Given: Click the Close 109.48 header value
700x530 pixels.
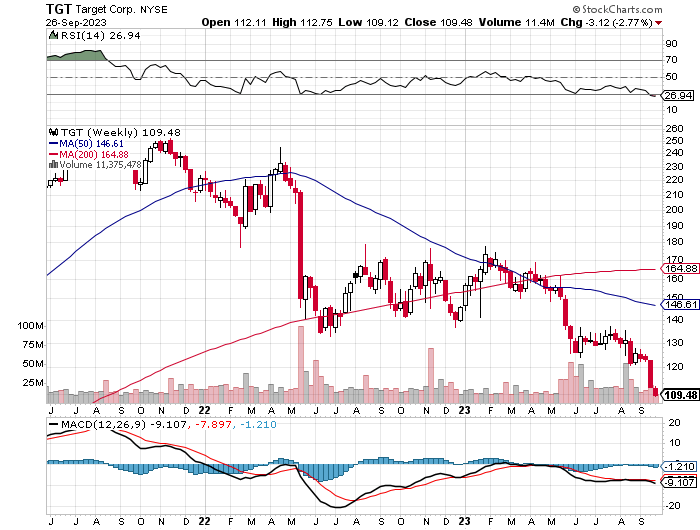Looking at the screenshot, I should click(x=438, y=22).
